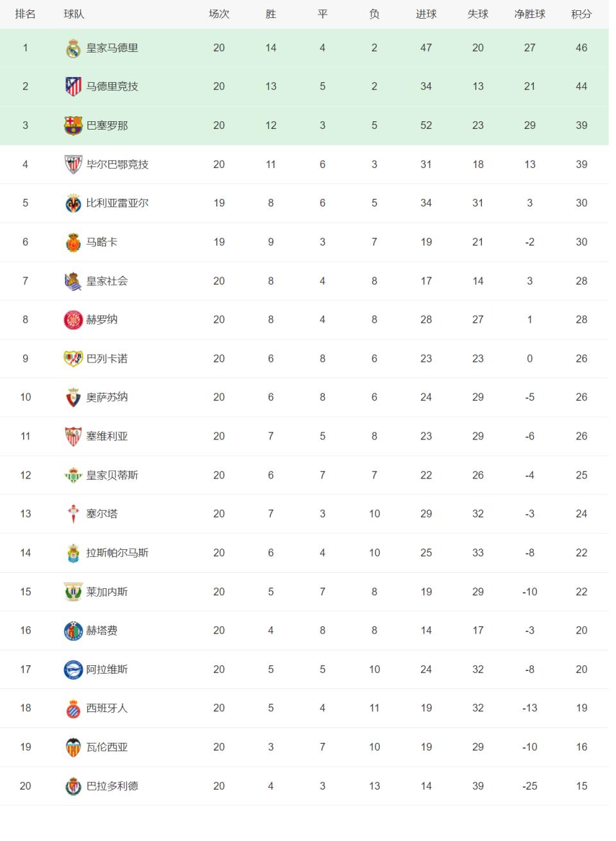This screenshot has height=841, width=616.
Task: Open team link 皇家社会
Action: [x=107, y=281]
